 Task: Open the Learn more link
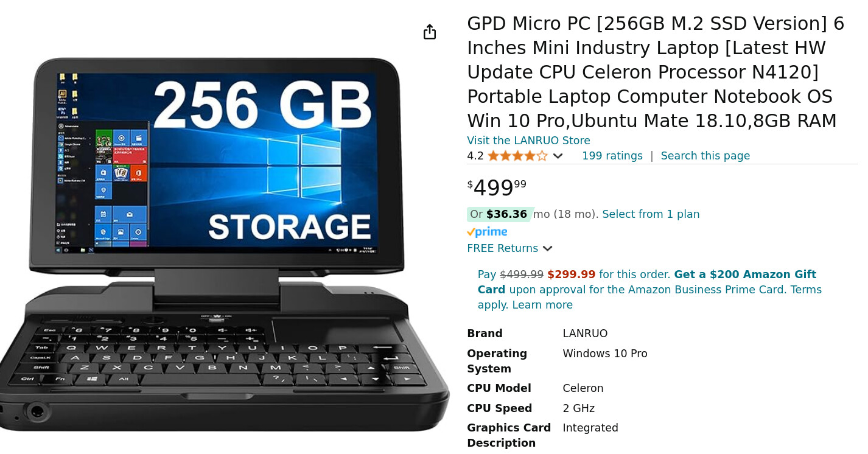(542, 305)
